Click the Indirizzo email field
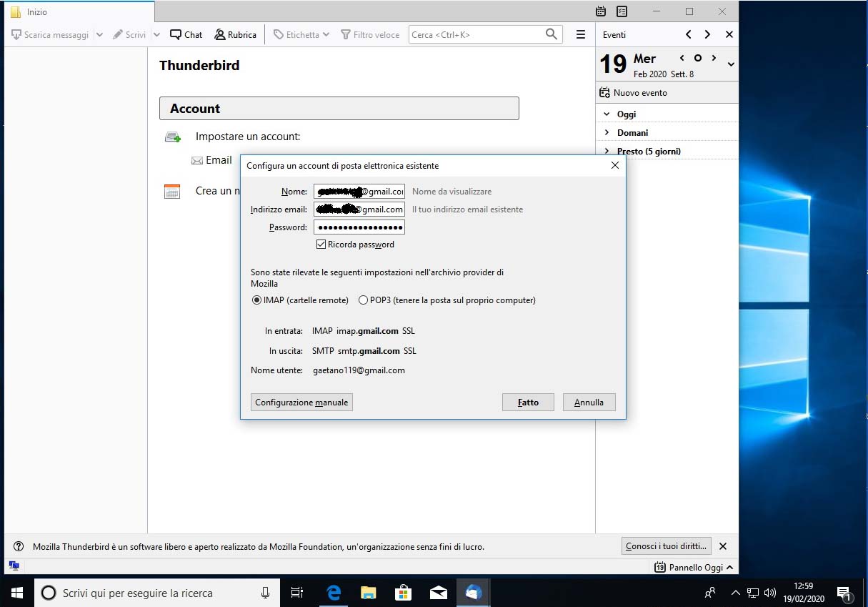Viewport: 868px width, 607px height. coord(359,209)
